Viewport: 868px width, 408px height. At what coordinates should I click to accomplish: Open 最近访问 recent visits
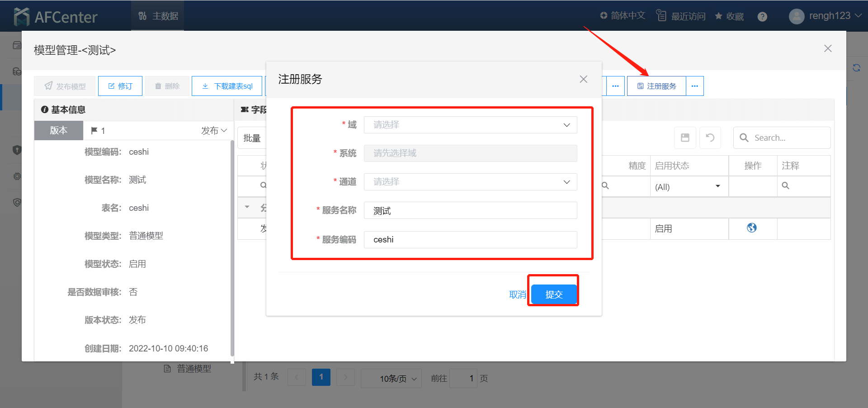[681, 16]
